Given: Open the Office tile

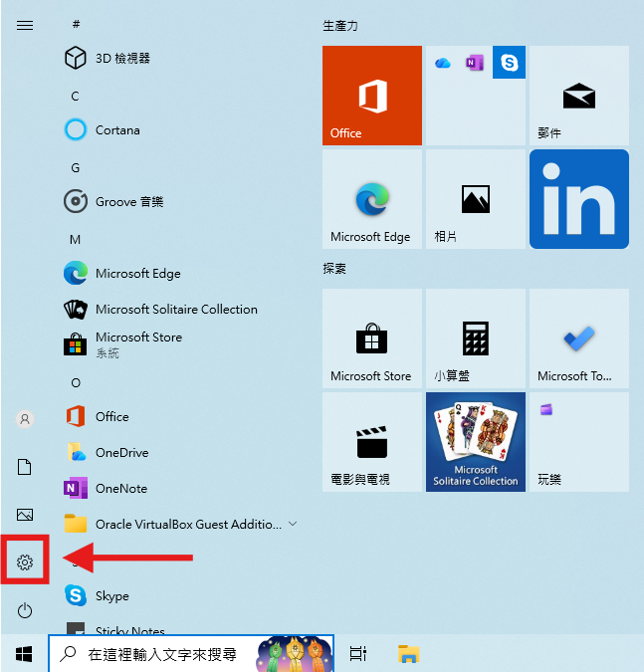Looking at the screenshot, I should point(372,96).
